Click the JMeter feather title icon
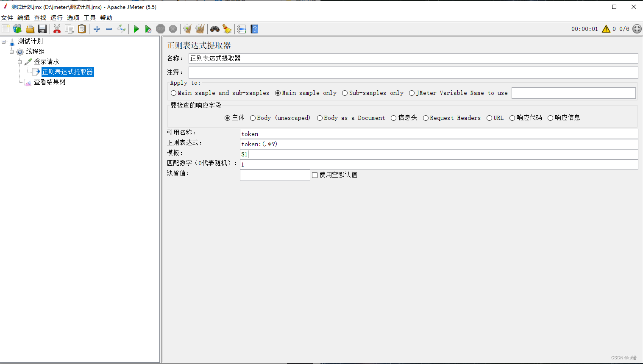The width and height of the screenshot is (643, 364). click(x=6, y=6)
